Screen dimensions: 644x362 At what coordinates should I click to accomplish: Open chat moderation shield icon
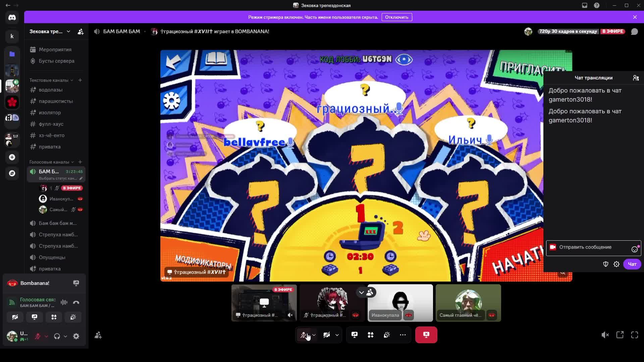[x=606, y=264]
